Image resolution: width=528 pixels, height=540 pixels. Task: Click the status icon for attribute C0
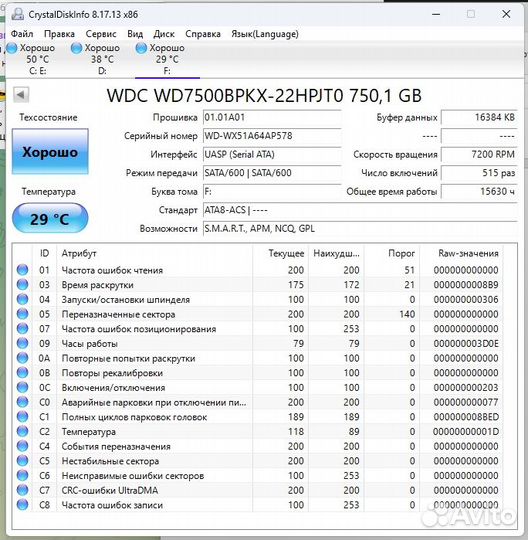pos(22,402)
